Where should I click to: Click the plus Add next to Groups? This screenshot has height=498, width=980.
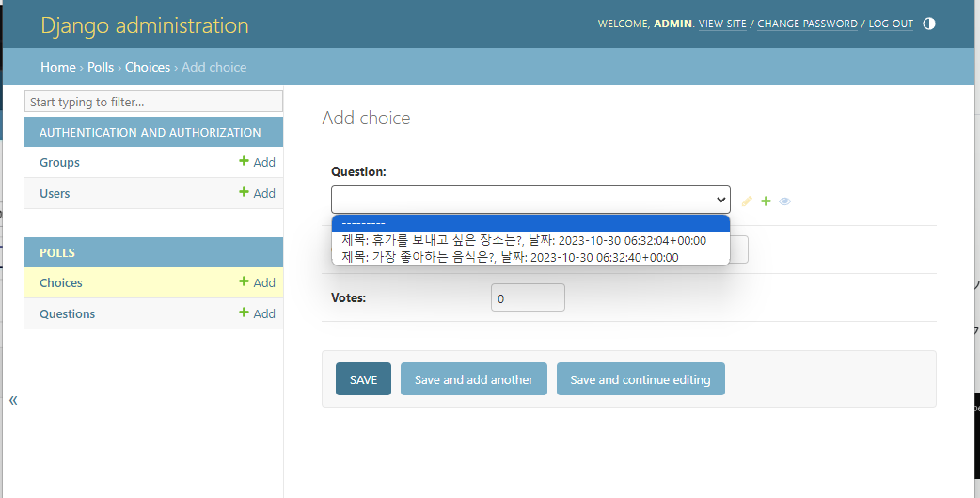click(257, 162)
